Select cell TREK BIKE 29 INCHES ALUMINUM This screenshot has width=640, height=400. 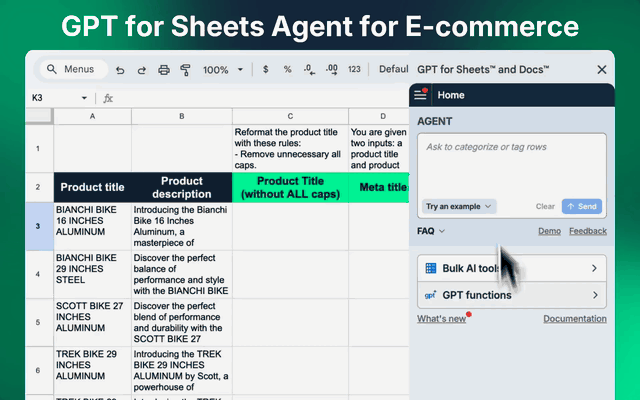(x=93, y=371)
